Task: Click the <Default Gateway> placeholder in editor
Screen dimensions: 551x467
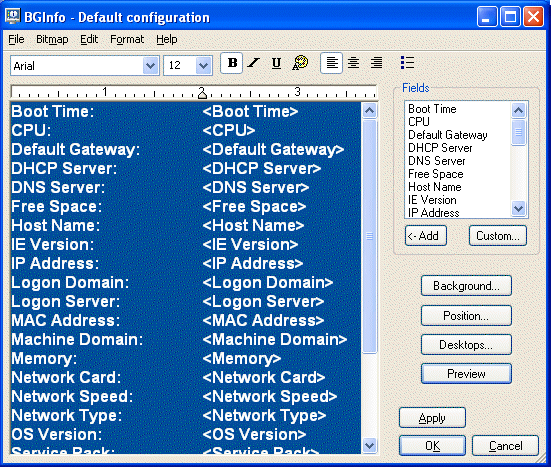Action: coord(273,150)
